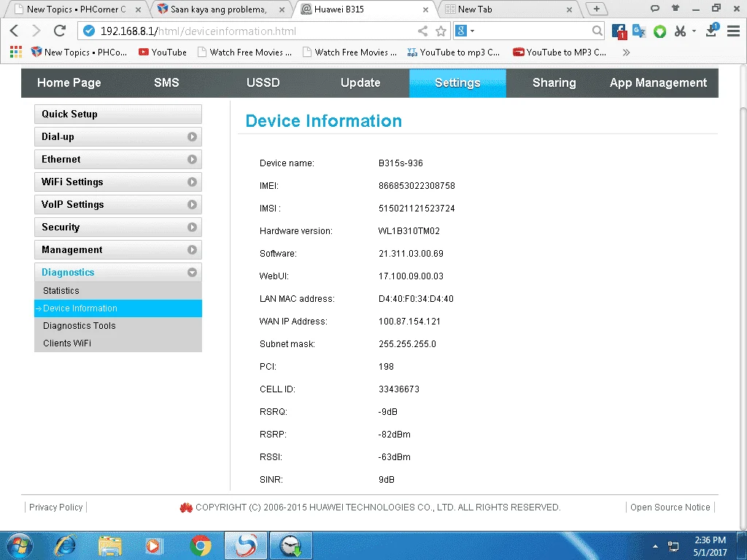Open the media player taskbar icon
Screen dimensions: 747x560
(x=155, y=545)
